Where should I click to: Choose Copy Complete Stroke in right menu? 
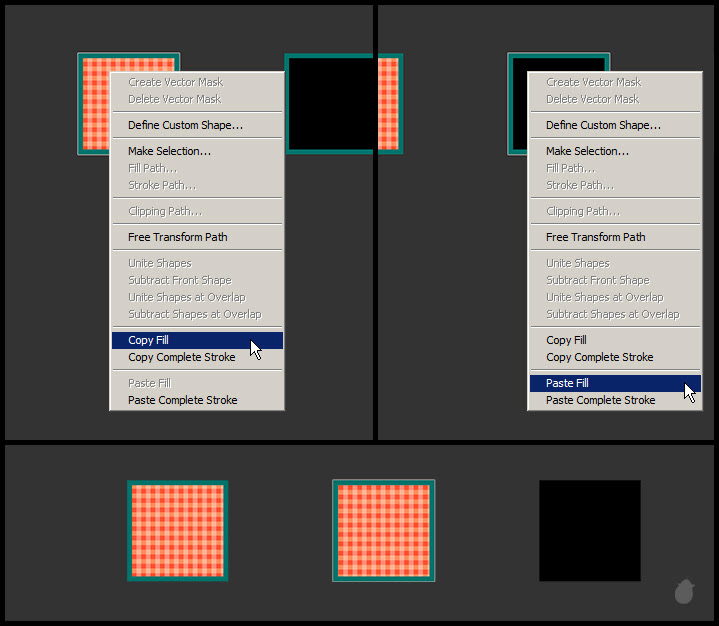(615, 357)
